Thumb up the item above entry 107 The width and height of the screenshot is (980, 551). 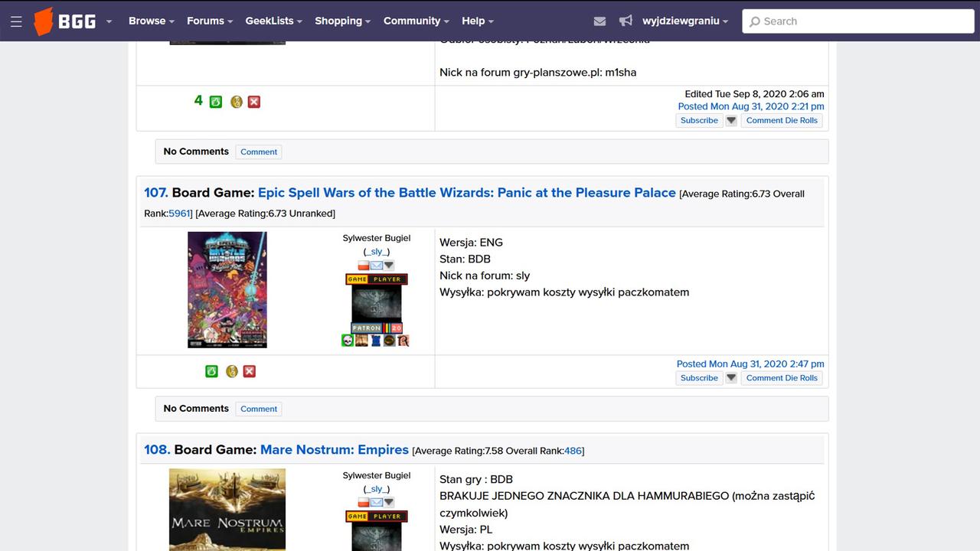point(216,102)
